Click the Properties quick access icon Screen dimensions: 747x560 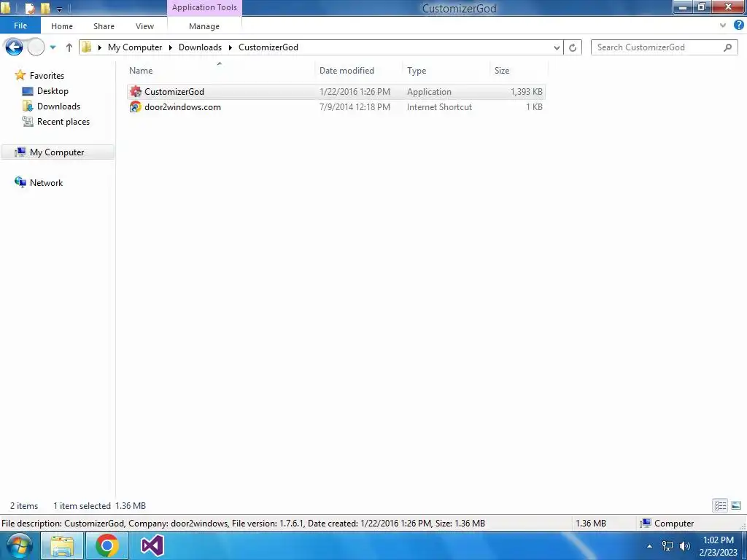(x=30, y=8)
